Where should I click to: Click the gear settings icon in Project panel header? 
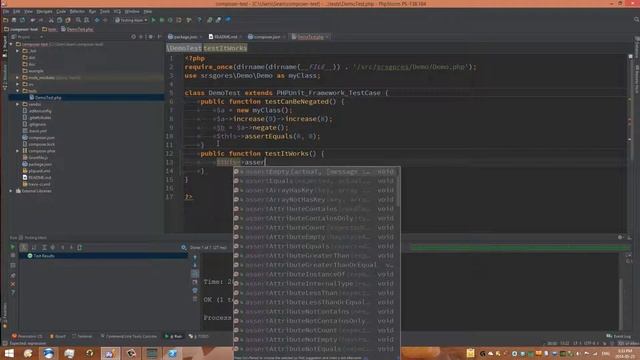click(151, 37)
